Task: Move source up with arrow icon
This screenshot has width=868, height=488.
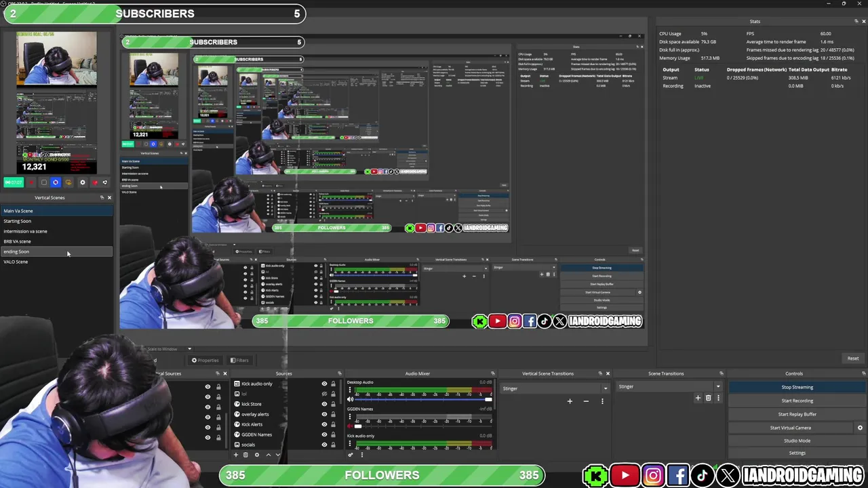Action: click(x=268, y=455)
